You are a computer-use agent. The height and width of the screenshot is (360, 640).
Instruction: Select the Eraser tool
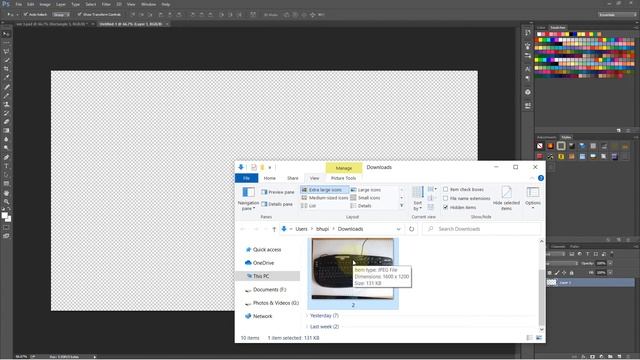6,122
